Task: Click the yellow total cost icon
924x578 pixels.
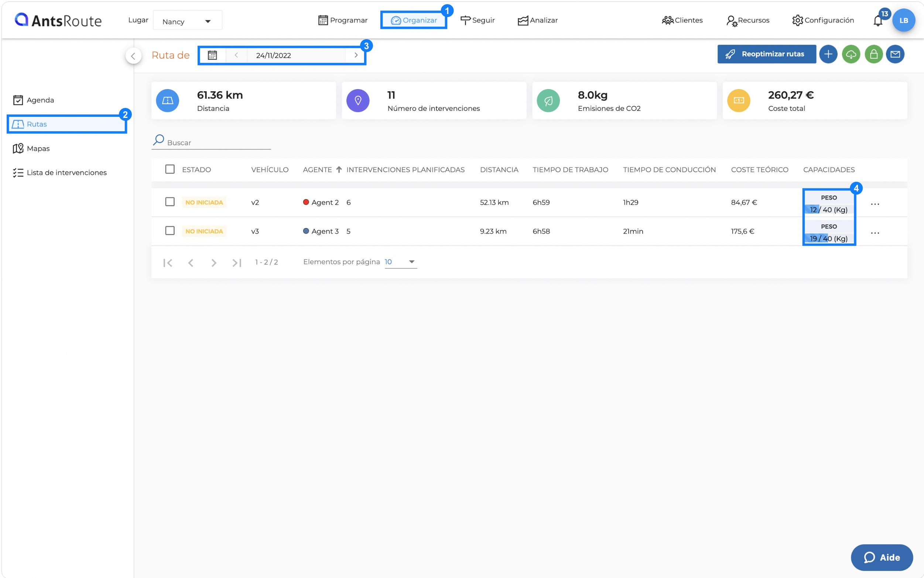Action: tap(738, 101)
